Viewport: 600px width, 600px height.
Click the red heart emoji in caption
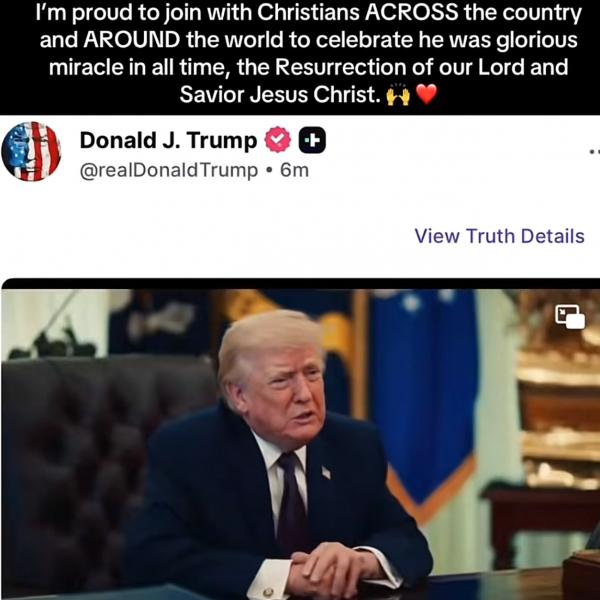[x=426, y=94]
